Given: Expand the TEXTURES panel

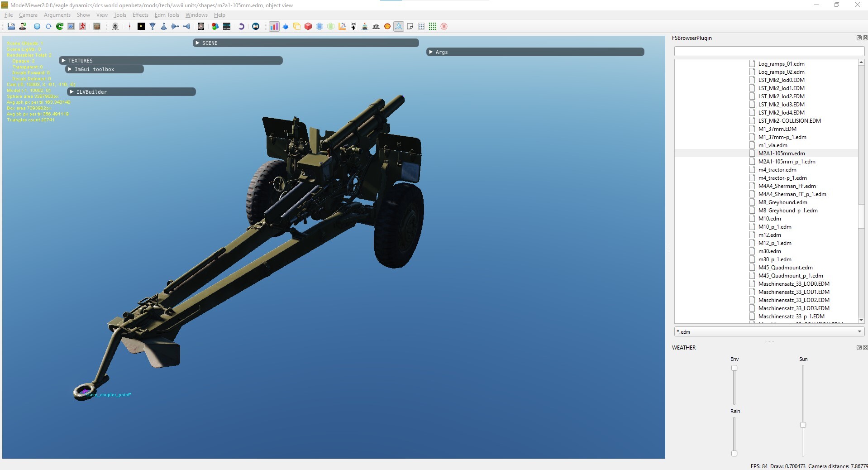Looking at the screenshot, I should coord(171,60).
